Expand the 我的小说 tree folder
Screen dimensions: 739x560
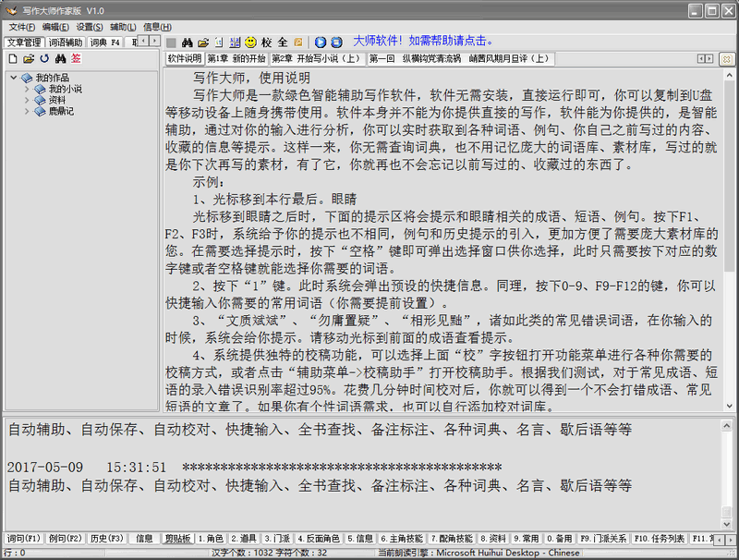(27, 89)
